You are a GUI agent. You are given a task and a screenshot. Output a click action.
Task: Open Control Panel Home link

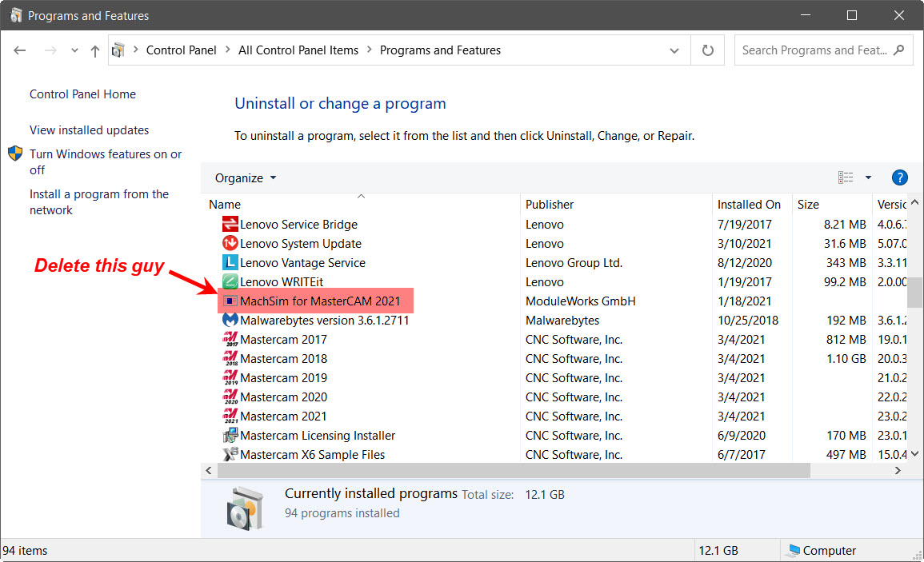(x=82, y=94)
